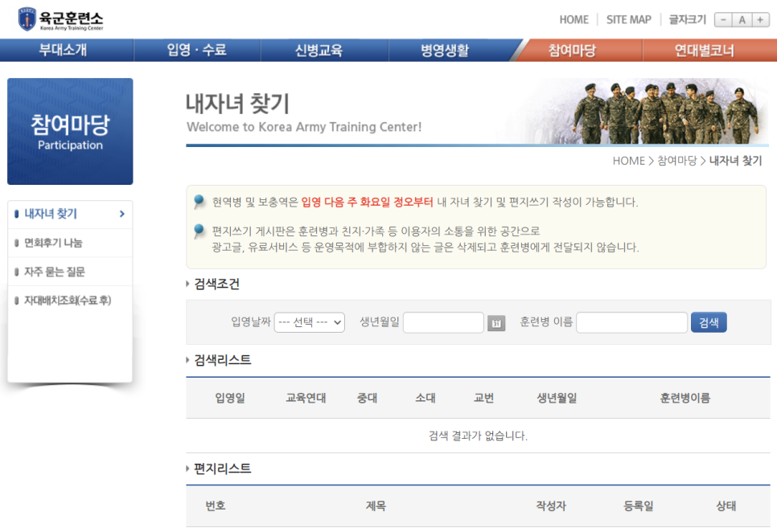Click the 작성자 column header

[x=550, y=505]
